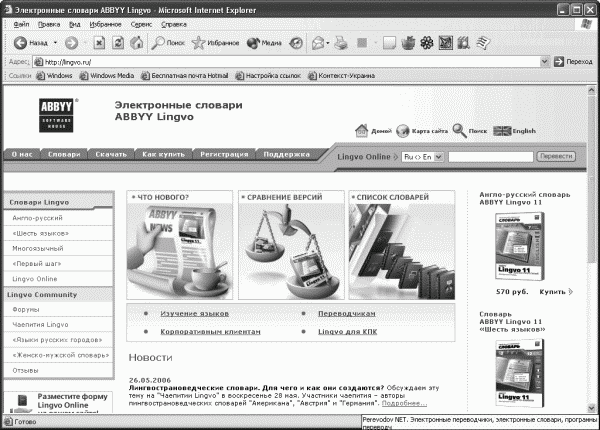The width and height of the screenshot is (600, 430).
Task: Open Lingvo Online sidebar item
Action: (59, 279)
